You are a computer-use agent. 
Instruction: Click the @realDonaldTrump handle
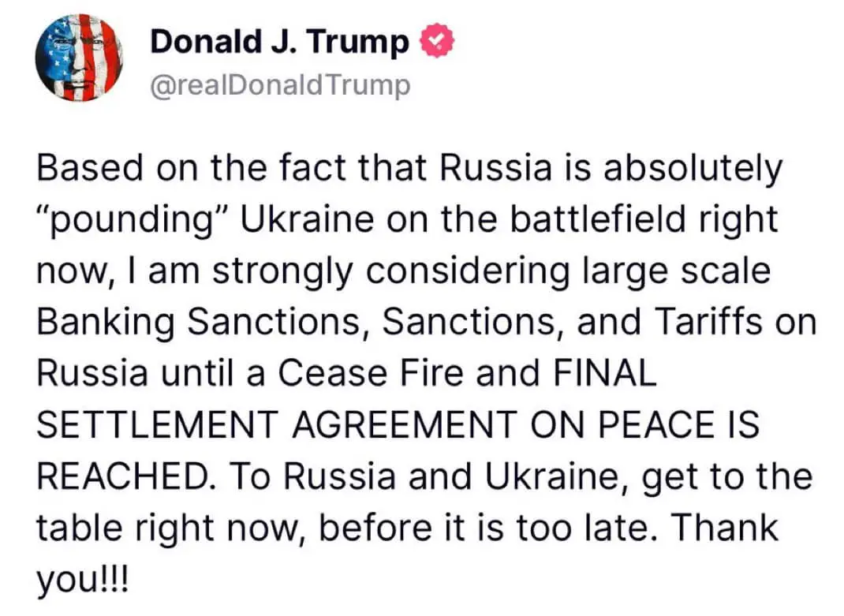280,86
